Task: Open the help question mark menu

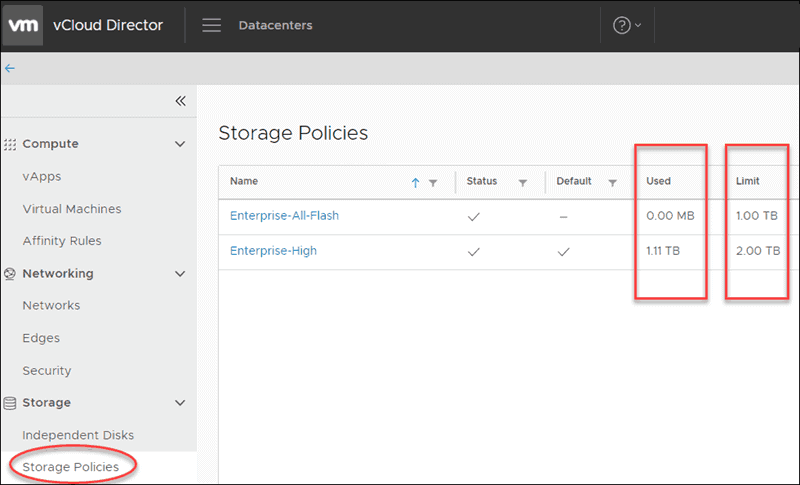Action: [627, 25]
